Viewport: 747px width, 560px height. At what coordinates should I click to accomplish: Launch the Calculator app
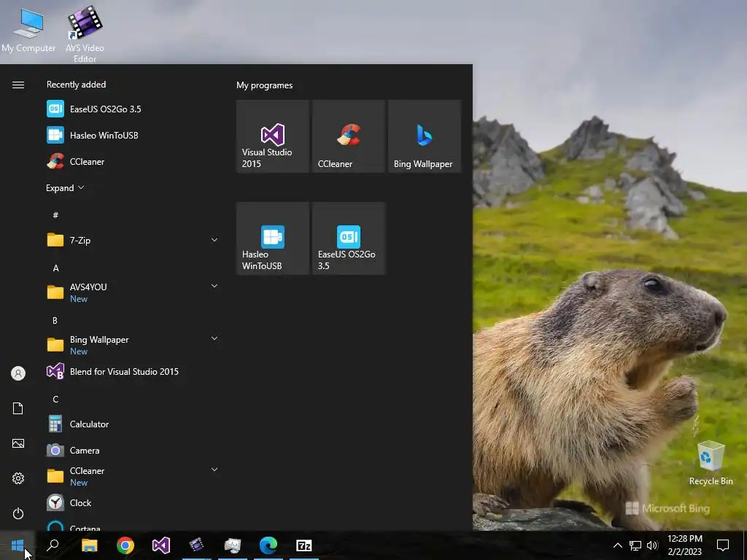click(x=131, y=424)
